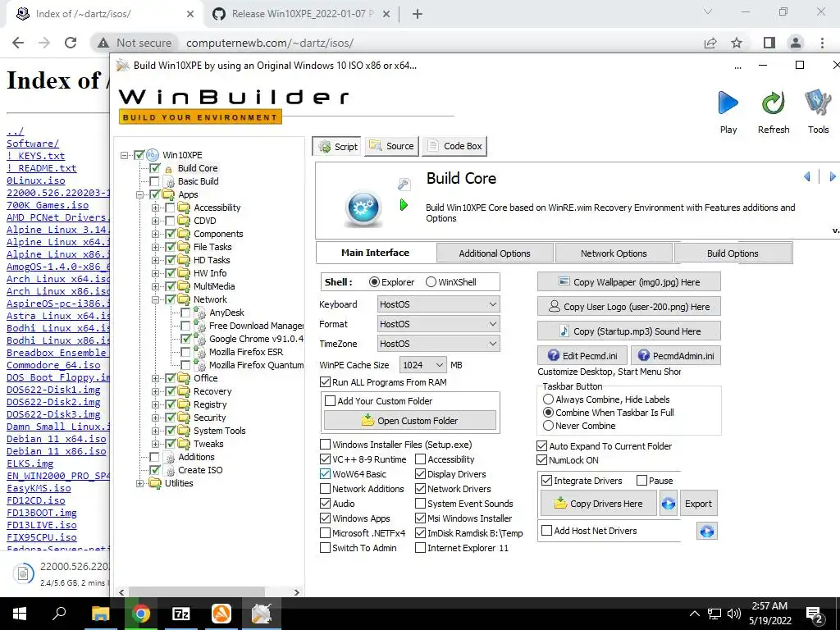
Task: Run the build with the Play icon
Action: [728, 103]
